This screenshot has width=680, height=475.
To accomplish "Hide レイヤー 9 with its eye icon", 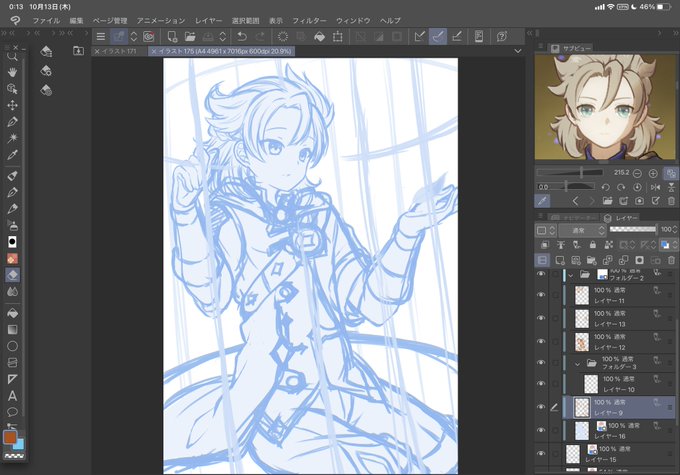I will coord(541,407).
